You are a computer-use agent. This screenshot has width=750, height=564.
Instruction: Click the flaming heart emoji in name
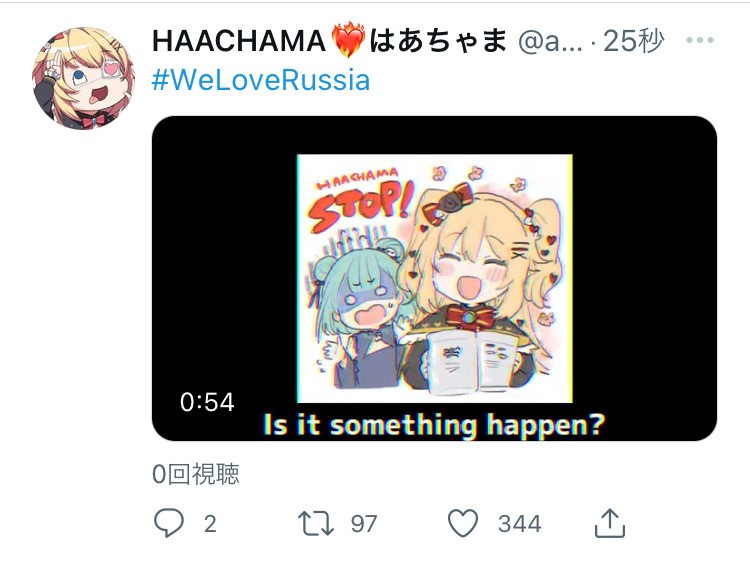(x=347, y=41)
